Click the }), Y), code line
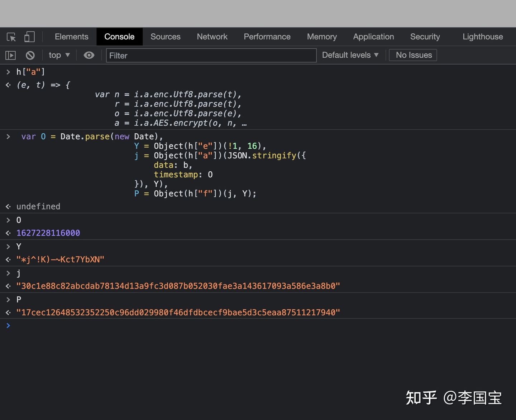The height and width of the screenshot is (420, 516). [151, 184]
